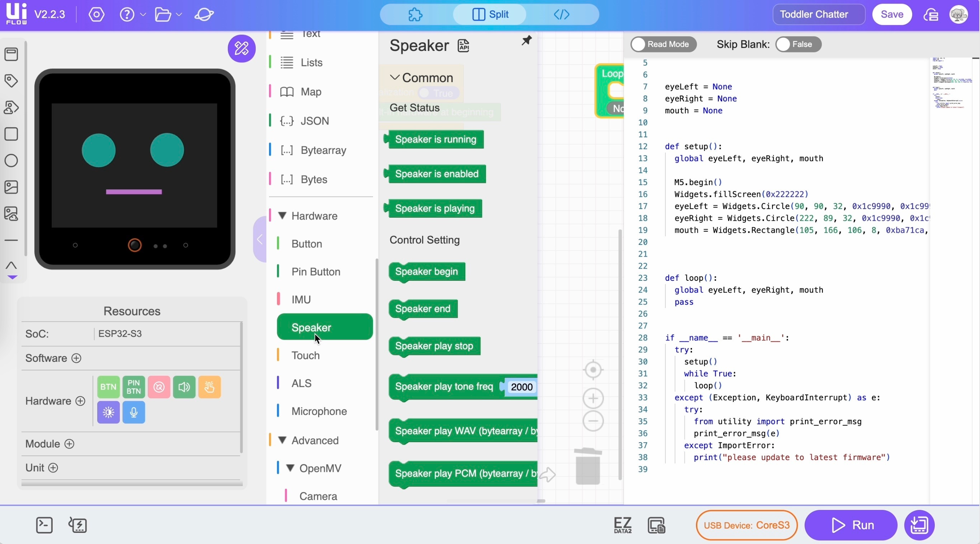
Task: Click the purple download-to-device icon
Action: tap(919, 525)
